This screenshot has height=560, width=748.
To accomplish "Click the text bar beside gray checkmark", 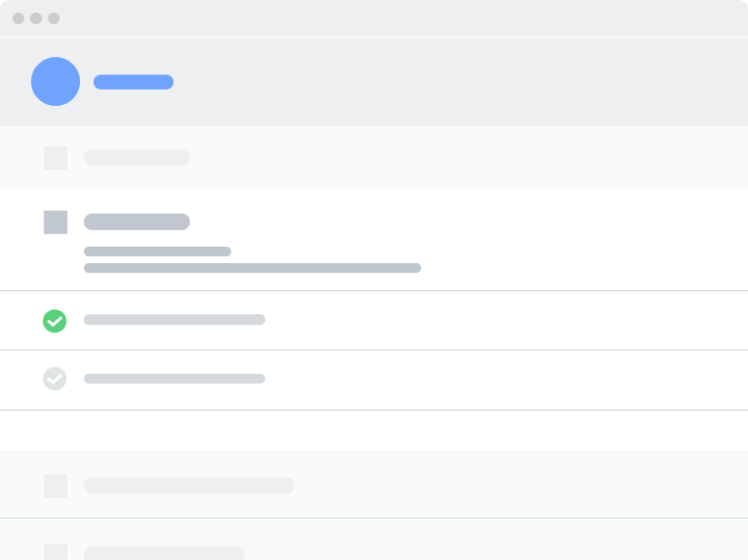I will (174, 379).
